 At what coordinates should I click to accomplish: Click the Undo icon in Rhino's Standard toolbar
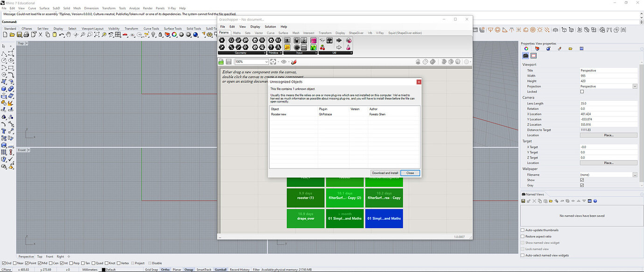coord(62,35)
